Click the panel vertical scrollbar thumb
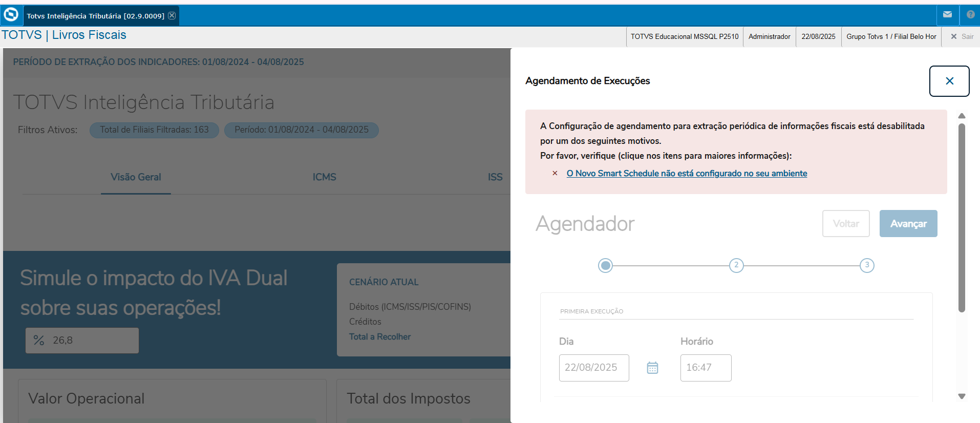980x423 pixels. click(x=962, y=218)
